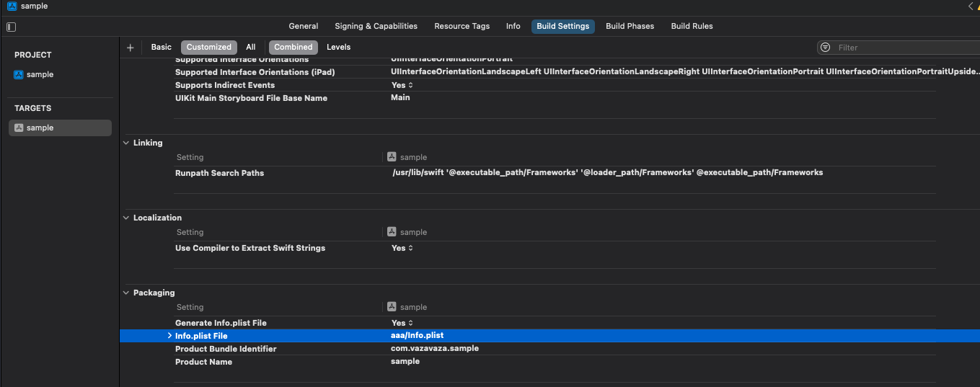The width and height of the screenshot is (980, 387).
Task: Click sample target icon in Linking header
Action: (392, 157)
